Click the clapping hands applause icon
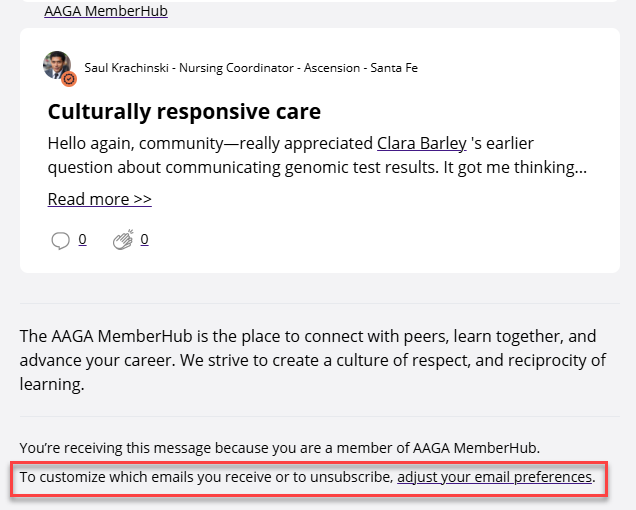The image size is (636, 510). [123, 240]
